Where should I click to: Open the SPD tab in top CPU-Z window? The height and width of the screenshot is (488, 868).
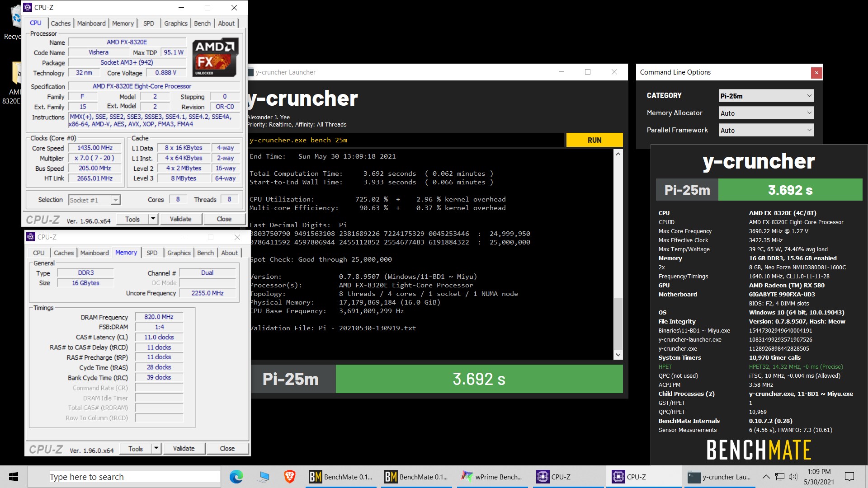[149, 23]
